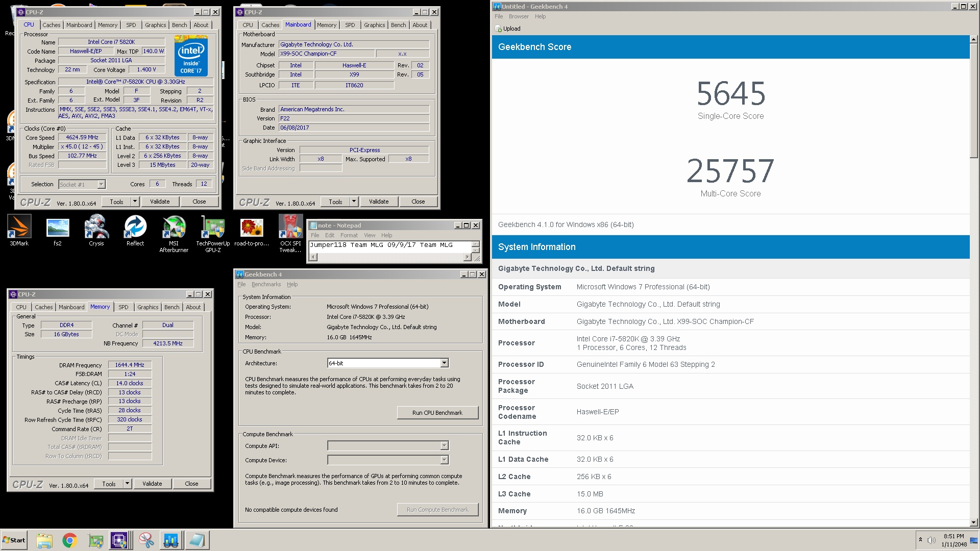Click Validate in CPU-Z Mainboard window
980x551 pixels.
379,202
